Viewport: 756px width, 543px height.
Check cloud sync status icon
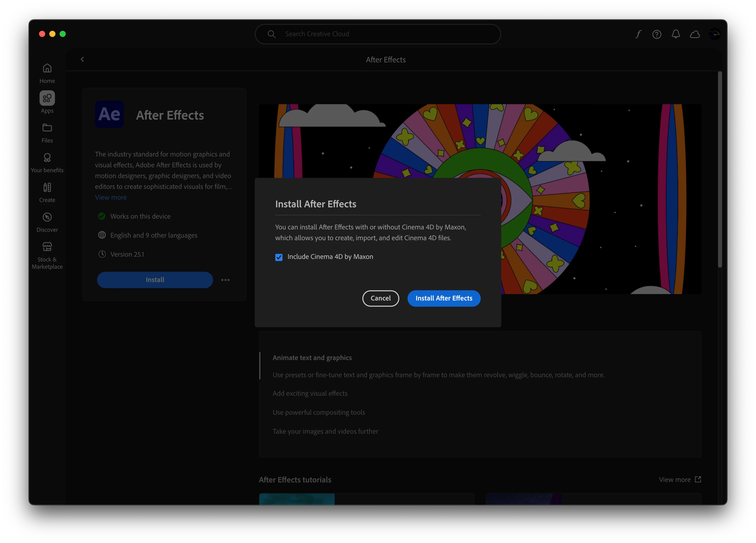pos(695,34)
